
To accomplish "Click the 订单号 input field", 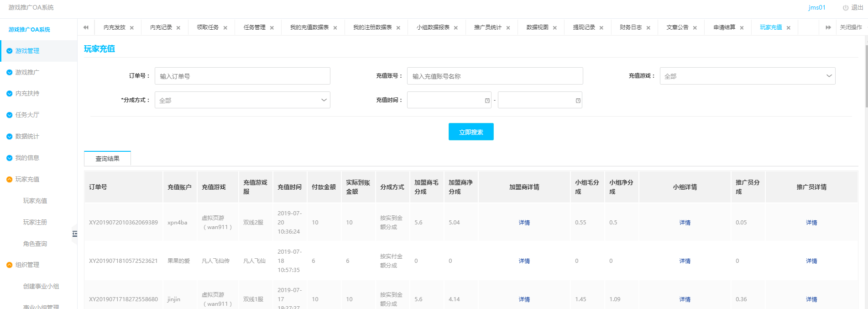I will pos(242,76).
